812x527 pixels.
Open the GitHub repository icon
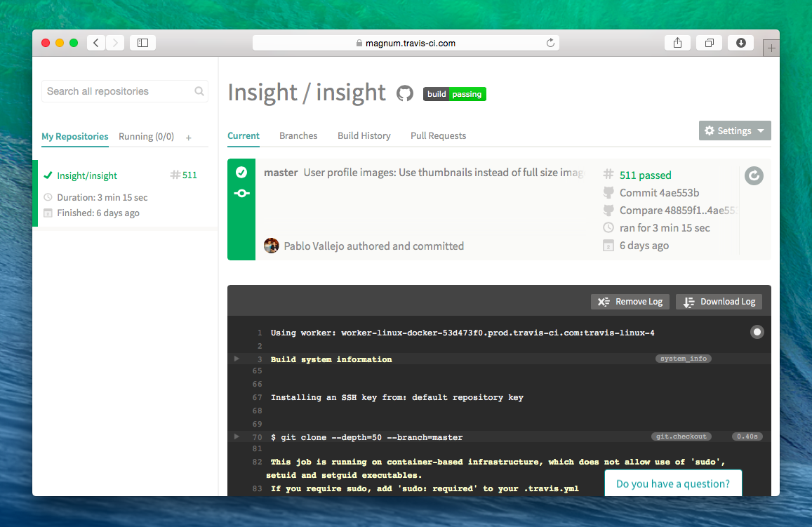tap(405, 94)
